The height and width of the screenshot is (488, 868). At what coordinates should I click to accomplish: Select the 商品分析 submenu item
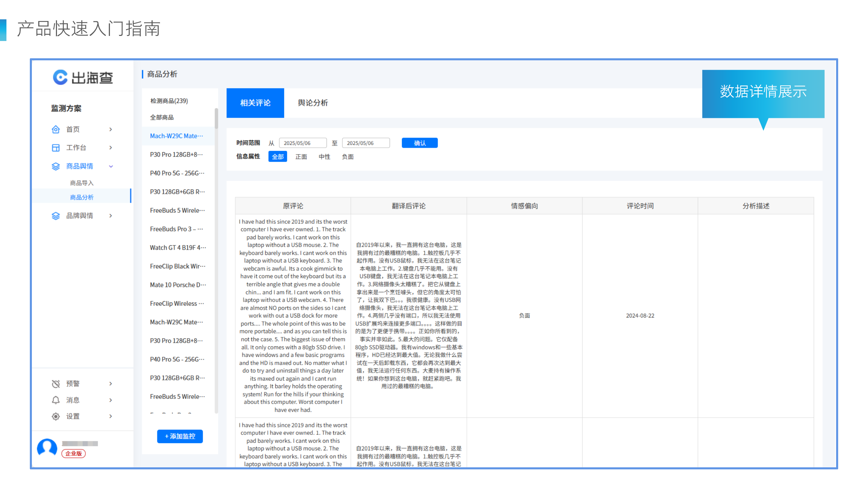pyautogui.click(x=82, y=197)
